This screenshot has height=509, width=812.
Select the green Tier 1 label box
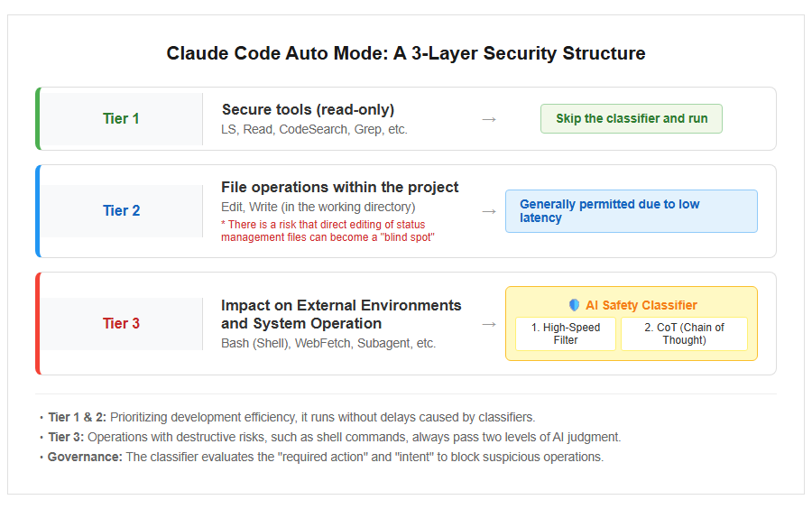121,119
